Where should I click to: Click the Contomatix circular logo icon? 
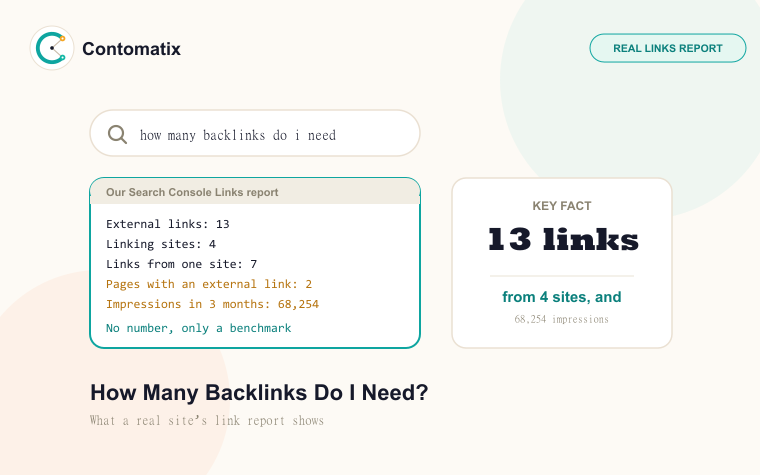click(x=52, y=48)
